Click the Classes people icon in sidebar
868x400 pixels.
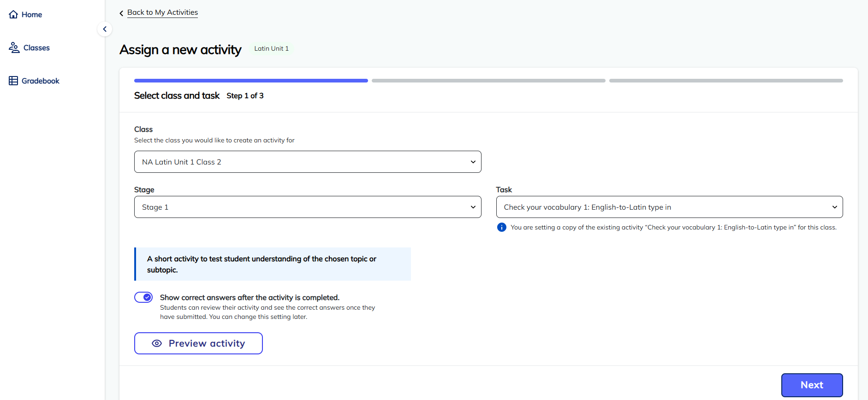(14, 47)
